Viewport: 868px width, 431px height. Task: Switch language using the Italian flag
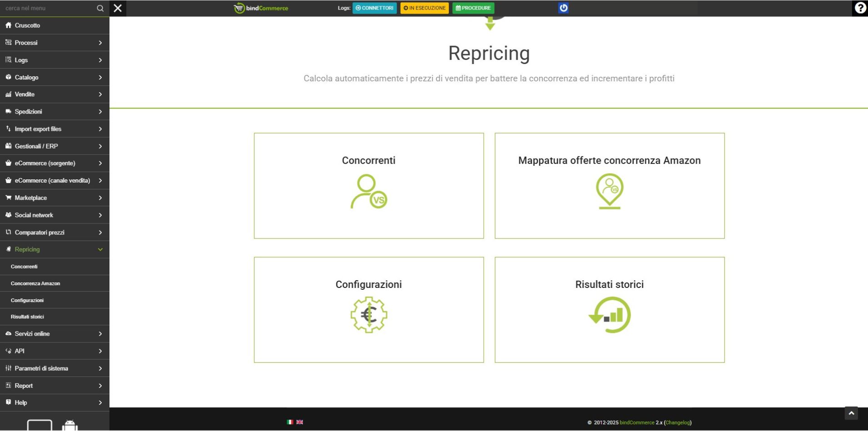(290, 422)
